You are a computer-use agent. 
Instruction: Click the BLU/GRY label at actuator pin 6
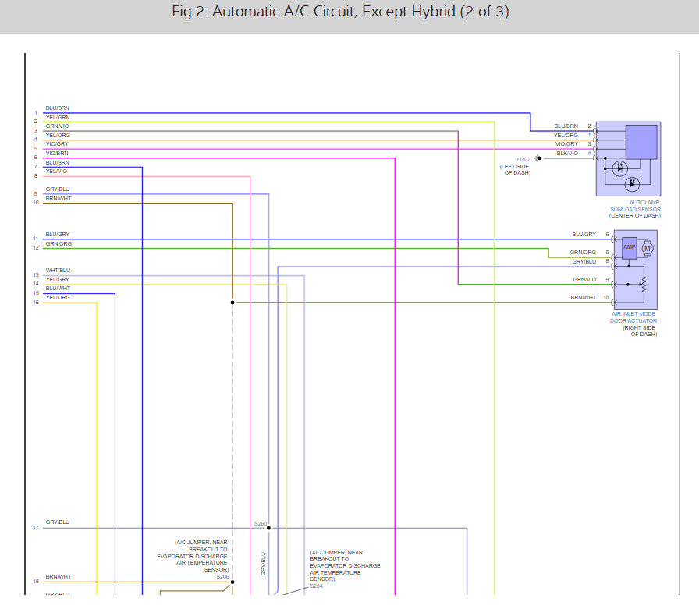pyautogui.click(x=584, y=235)
